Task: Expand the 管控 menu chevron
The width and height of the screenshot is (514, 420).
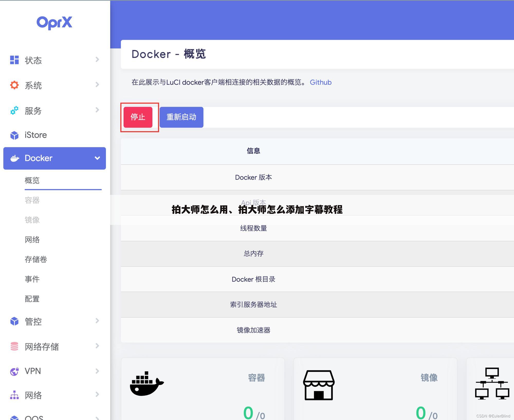Action: [x=97, y=320]
